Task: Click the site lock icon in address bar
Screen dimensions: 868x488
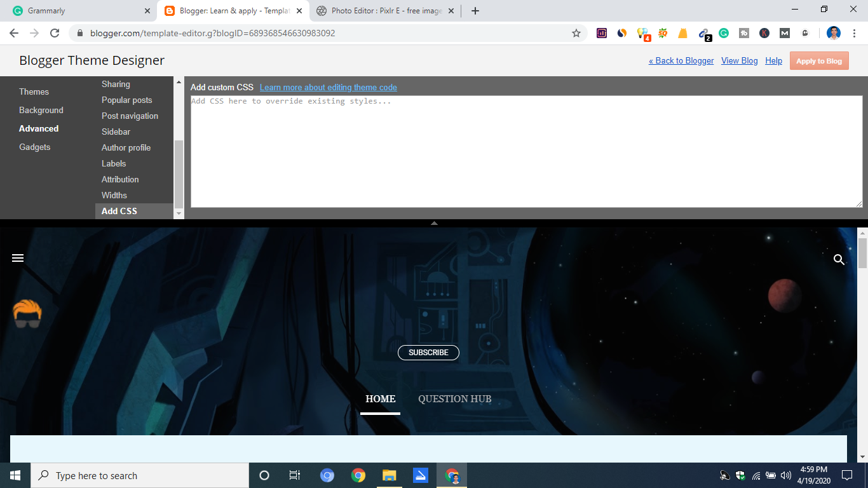Action: [x=79, y=33]
